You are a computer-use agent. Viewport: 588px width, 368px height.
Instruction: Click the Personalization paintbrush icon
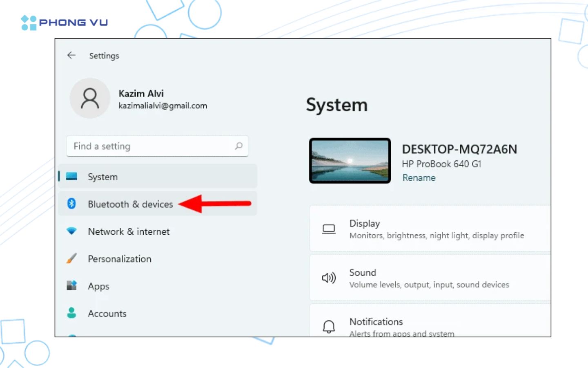[x=71, y=259]
